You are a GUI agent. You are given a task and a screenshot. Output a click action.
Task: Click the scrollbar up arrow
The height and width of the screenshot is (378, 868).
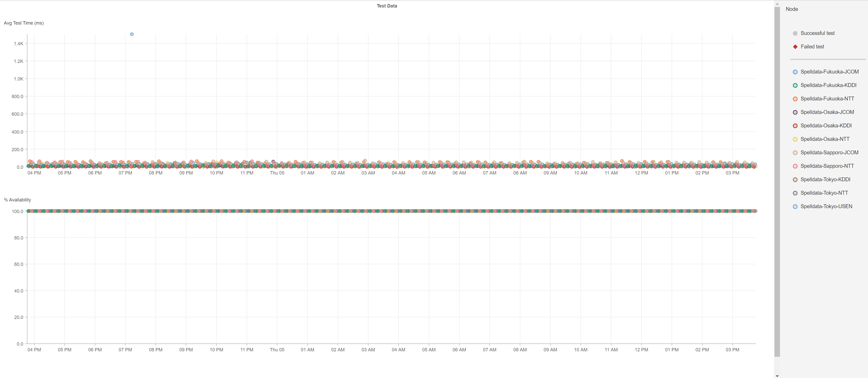tap(777, 4)
